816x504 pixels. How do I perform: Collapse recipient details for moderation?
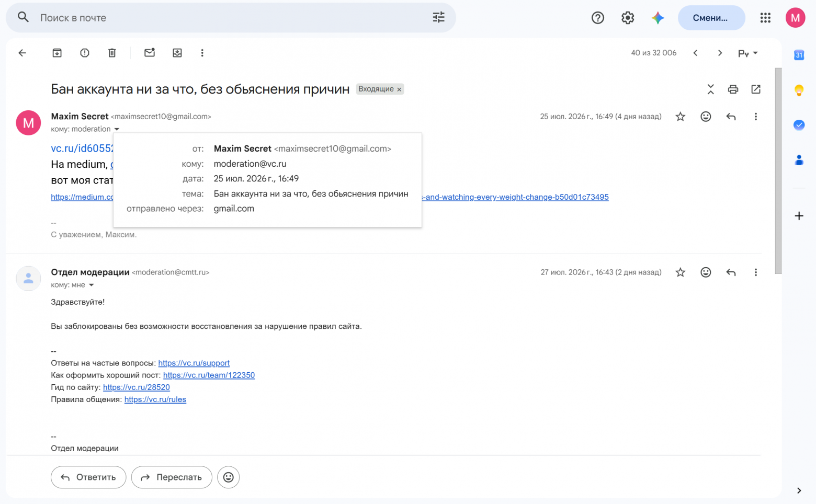tap(117, 129)
